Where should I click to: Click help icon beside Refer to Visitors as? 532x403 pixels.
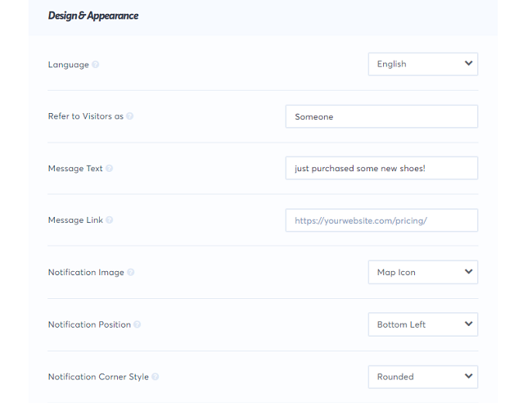point(130,116)
